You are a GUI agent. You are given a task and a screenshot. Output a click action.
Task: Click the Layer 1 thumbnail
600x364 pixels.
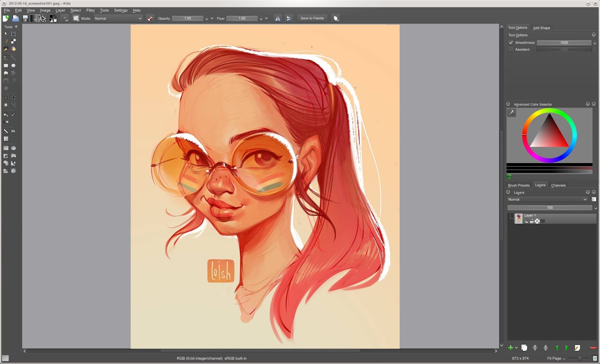[519, 219]
